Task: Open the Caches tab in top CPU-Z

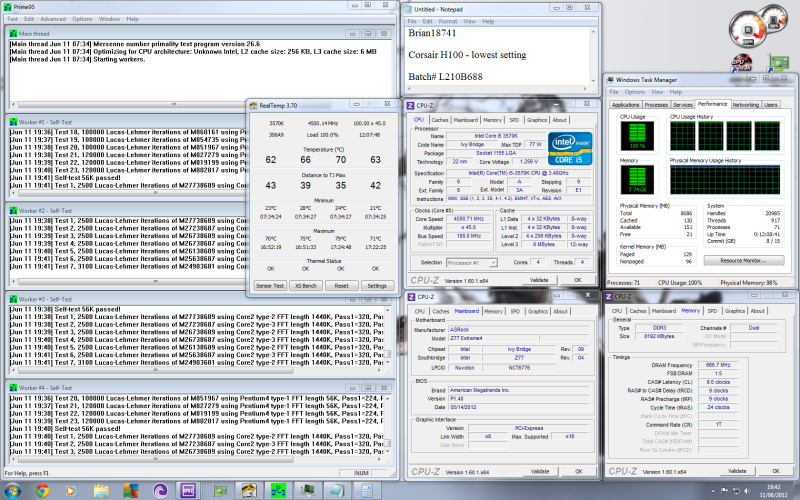Action: point(440,120)
